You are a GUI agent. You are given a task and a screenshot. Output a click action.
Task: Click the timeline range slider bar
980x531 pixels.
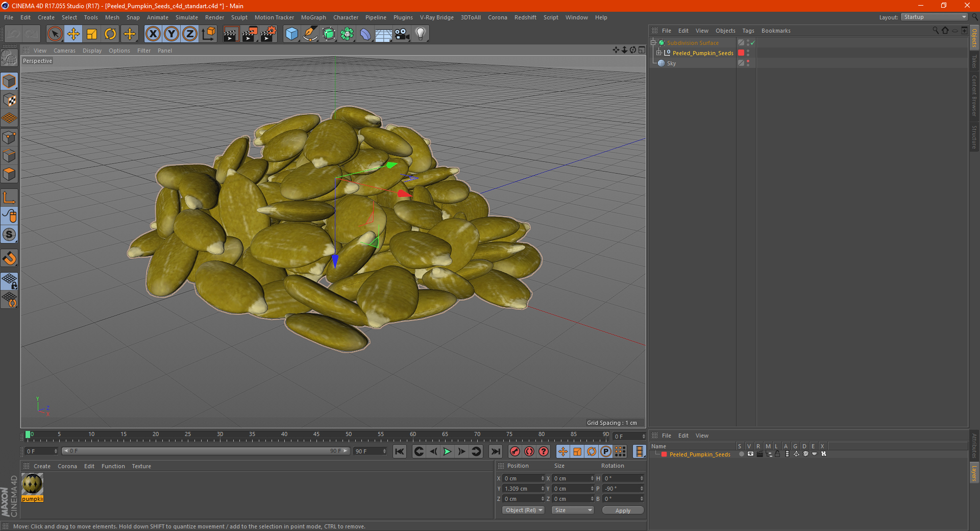pos(206,451)
